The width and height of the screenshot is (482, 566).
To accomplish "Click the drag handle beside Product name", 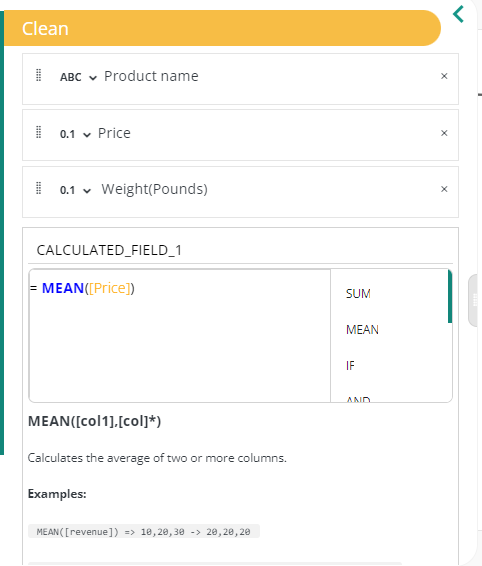I will (x=39, y=75).
